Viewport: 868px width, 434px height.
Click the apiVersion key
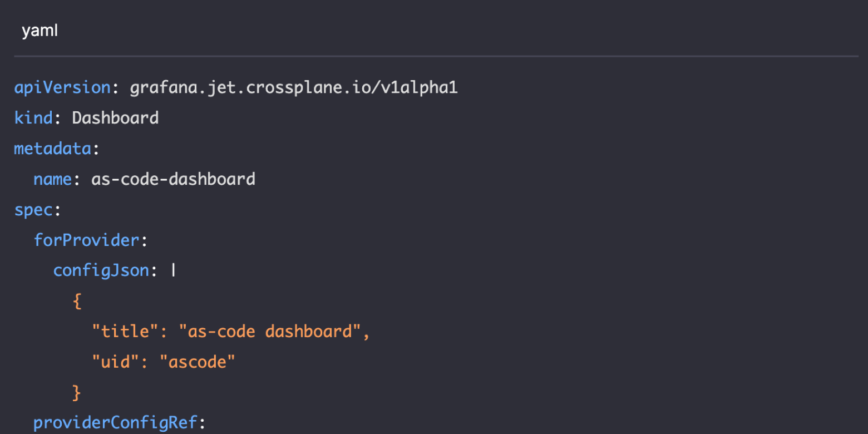pyautogui.click(x=62, y=87)
